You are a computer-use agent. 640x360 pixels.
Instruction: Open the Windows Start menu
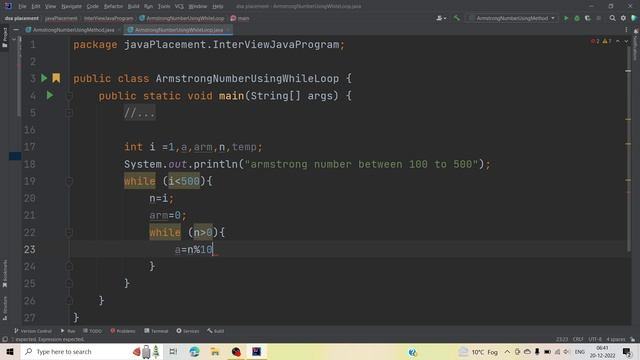(10, 352)
